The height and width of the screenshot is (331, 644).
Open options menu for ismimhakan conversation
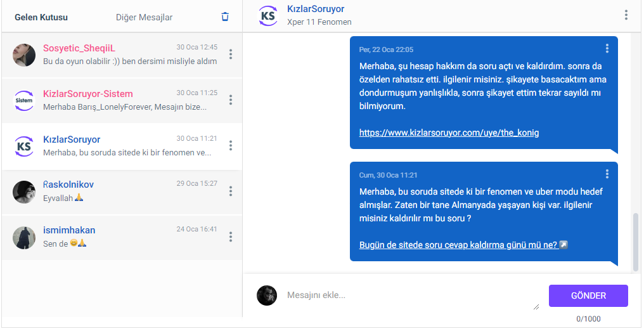coord(231,237)
